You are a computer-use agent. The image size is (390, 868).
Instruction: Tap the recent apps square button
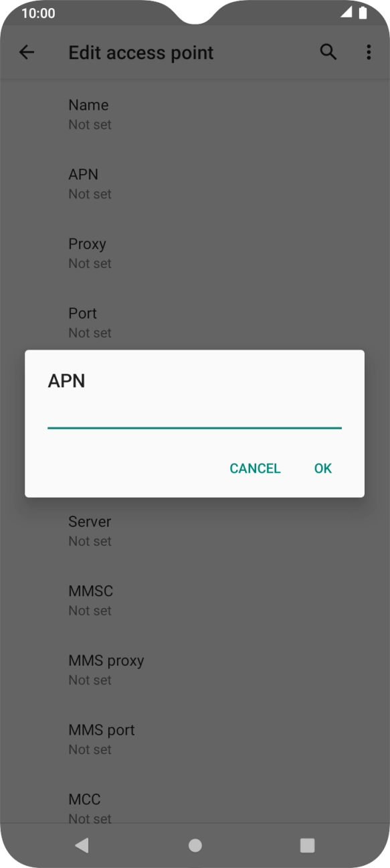click(307, 845)
